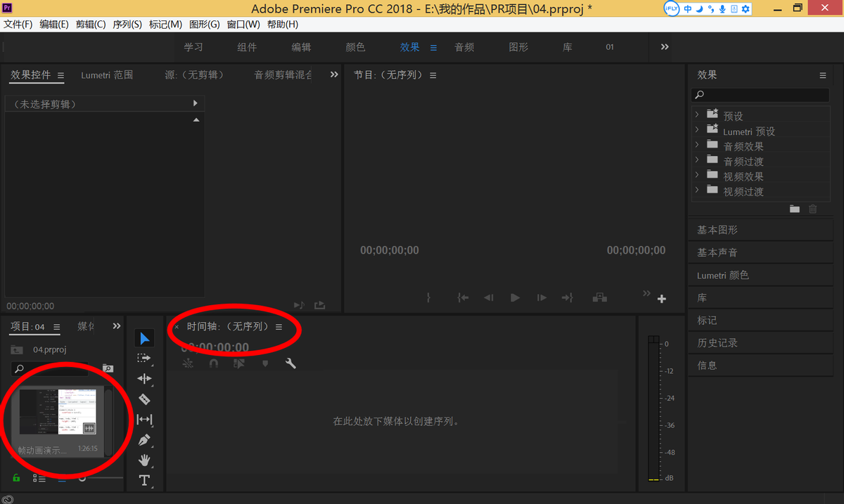
Task: Toggle iFLY Chinese/English input mode
Action: point(687,8)
